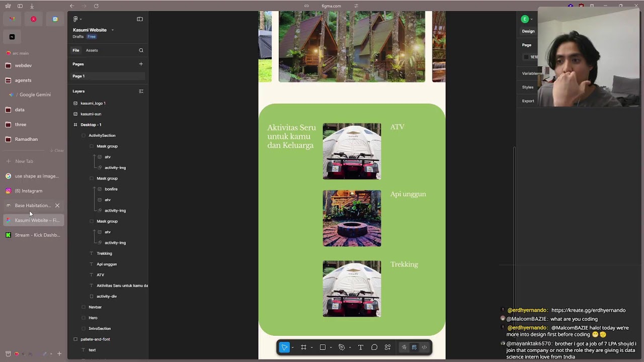
Task: Open Kasumi Website file name dropdown
Action: pyautogui.click(x=113, y=30)
